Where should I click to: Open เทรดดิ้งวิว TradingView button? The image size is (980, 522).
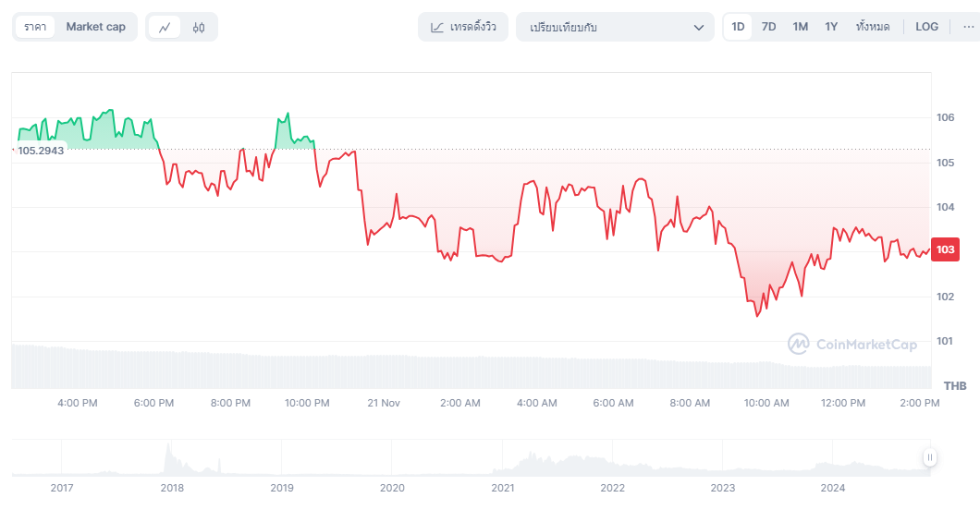click(x=463, y=28)
